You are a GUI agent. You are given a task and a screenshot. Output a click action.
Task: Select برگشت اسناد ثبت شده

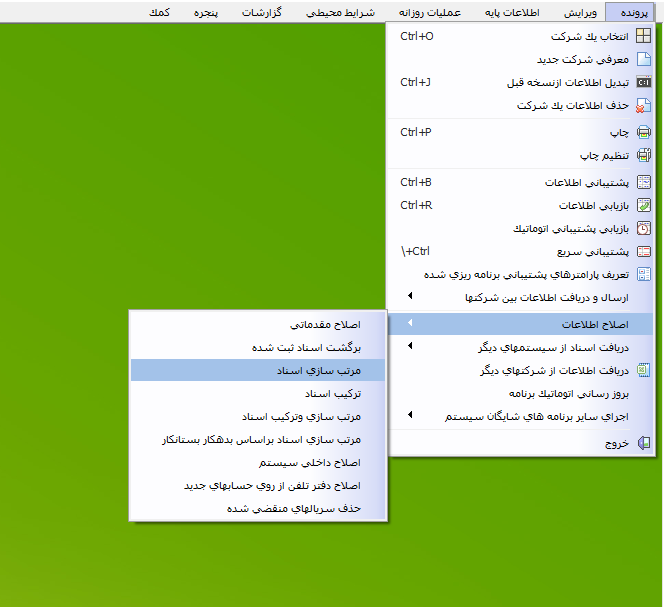[x=258, y=347]
